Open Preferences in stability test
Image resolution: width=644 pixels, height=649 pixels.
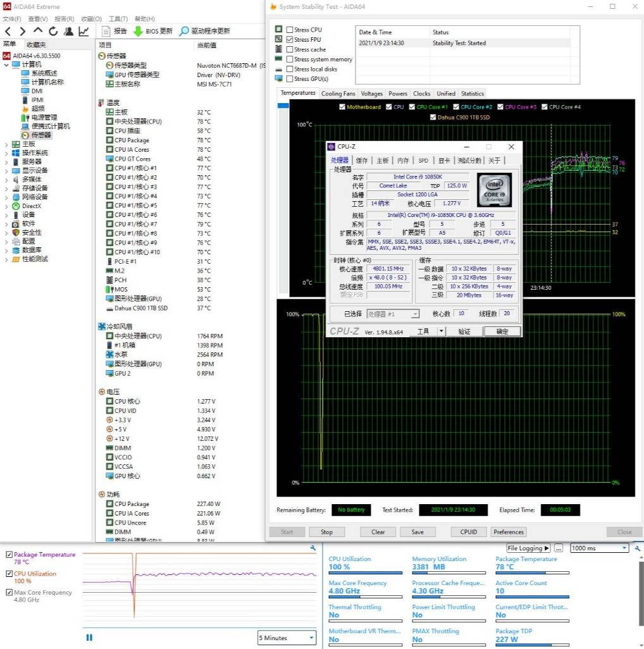[509, 532]
